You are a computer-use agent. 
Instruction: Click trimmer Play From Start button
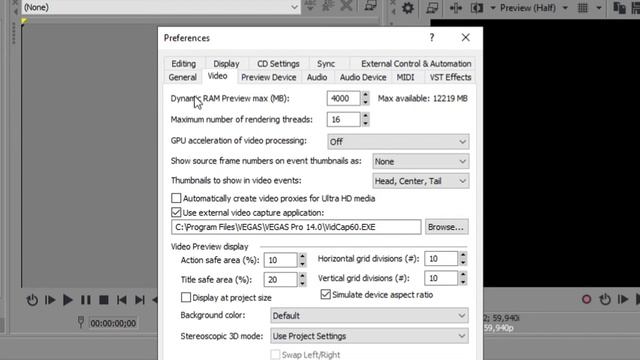pyautogui.click(x=50, y=300)
